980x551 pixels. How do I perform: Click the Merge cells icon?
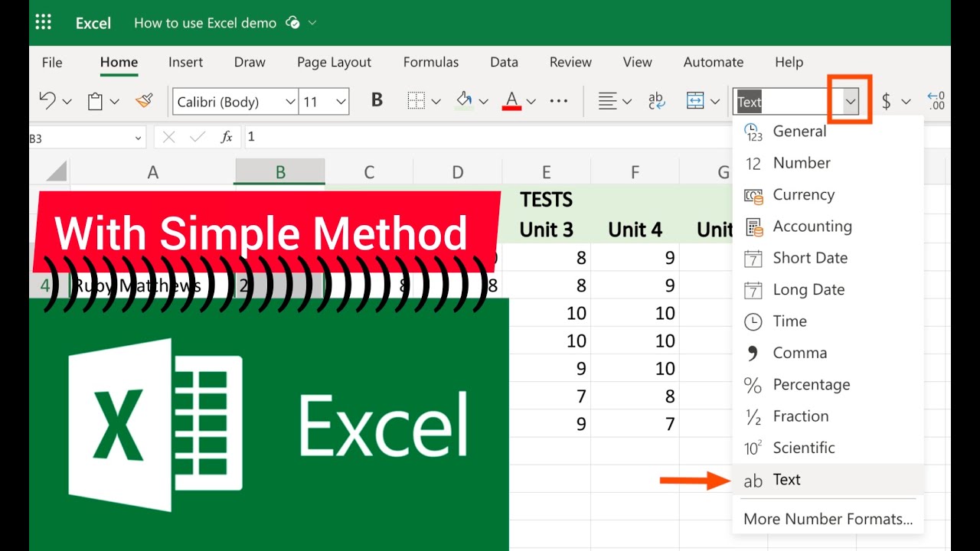pyautogui.click(x=695, y=101)
